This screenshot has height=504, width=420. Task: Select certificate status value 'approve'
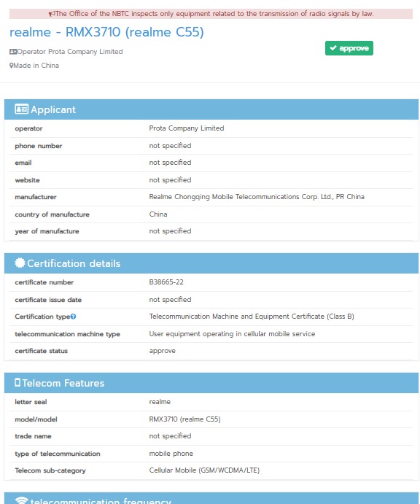[x=163, y=351]
